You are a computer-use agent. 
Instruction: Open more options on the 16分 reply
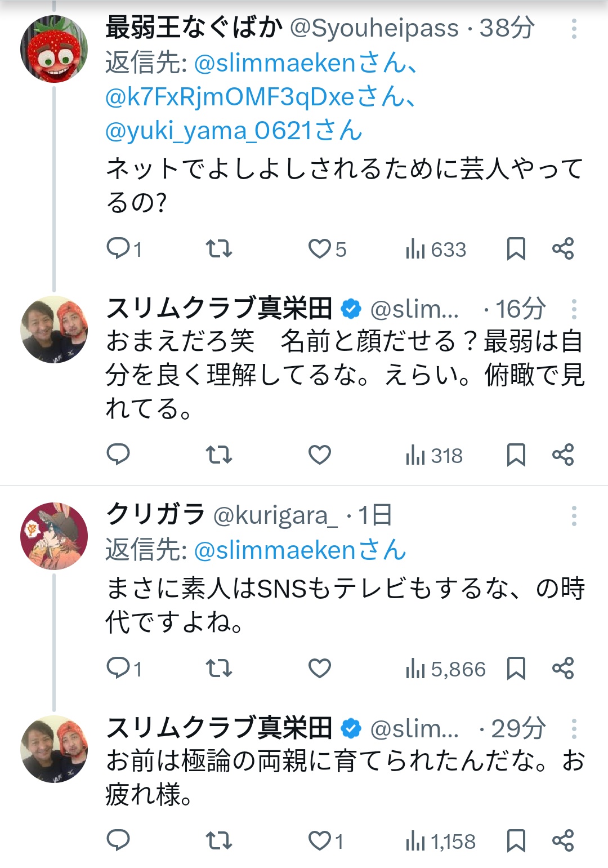(x=574, y=309)
